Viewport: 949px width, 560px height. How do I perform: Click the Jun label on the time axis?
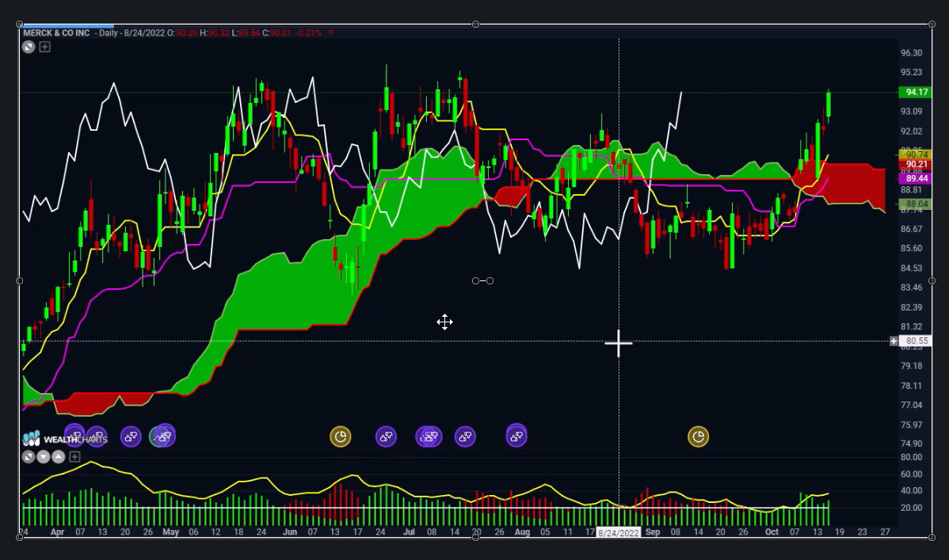tap(290, 532)
